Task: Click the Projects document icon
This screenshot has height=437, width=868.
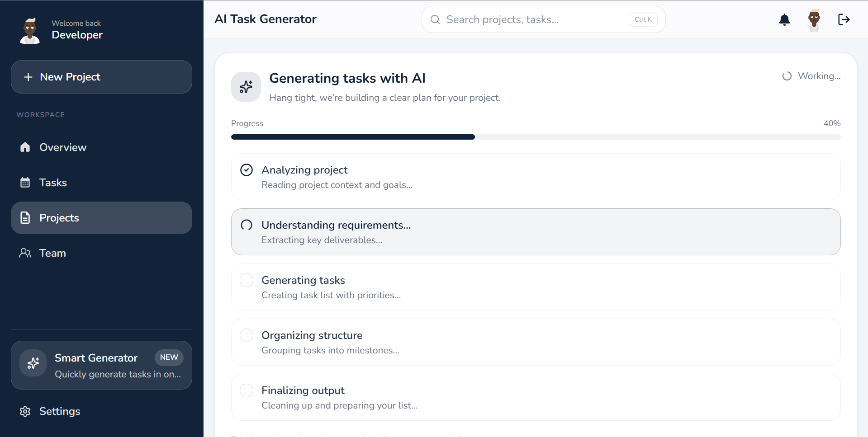Action: (25, 218)
